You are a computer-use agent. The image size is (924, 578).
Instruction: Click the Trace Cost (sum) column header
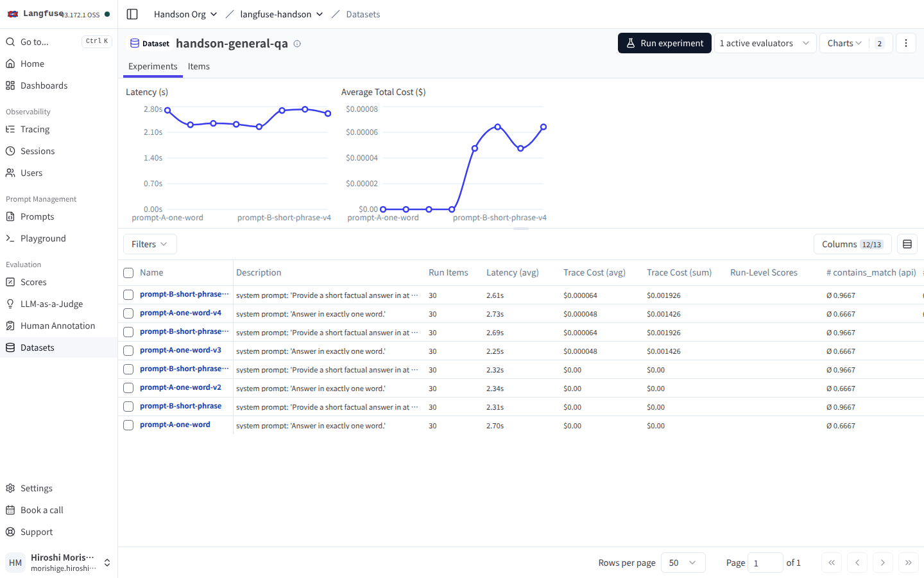(x=679, y=272)
